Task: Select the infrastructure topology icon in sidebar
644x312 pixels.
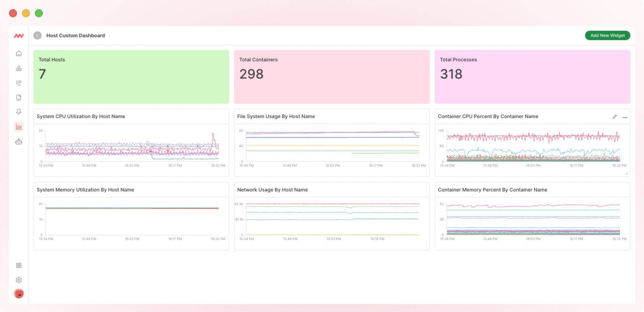Action: (19, 68)
